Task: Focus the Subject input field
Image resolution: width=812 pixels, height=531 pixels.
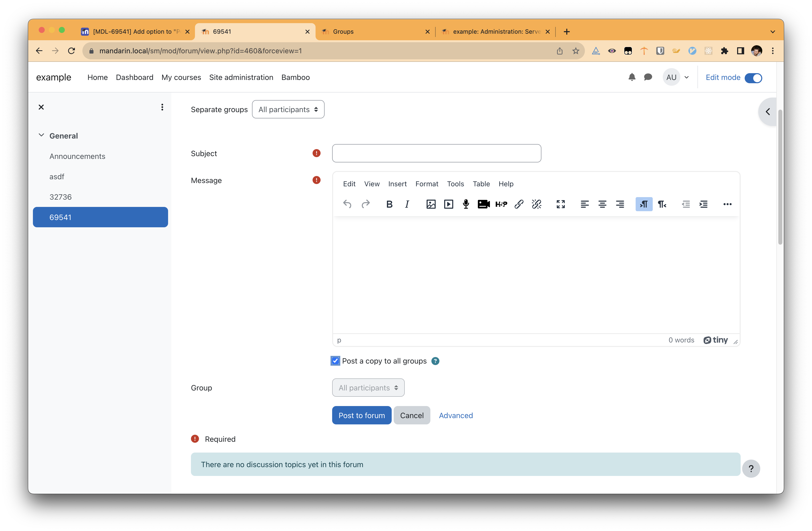Action: (436, 153)
